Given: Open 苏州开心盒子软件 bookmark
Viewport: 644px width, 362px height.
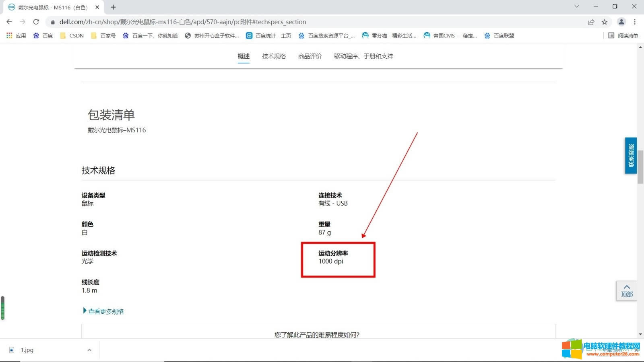Looking at the screenshot, I should pos(212,35).
